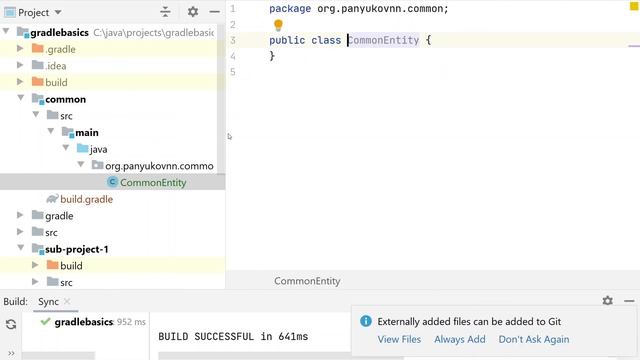Select the .idea folder
640x360 pixels.
(56, 66)
